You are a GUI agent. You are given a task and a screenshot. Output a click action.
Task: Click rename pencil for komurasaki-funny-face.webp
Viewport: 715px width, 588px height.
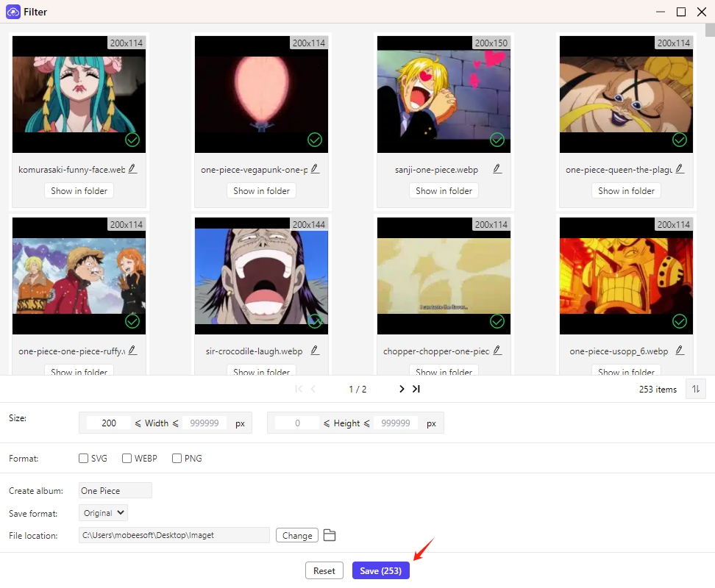tap(132, 169)
